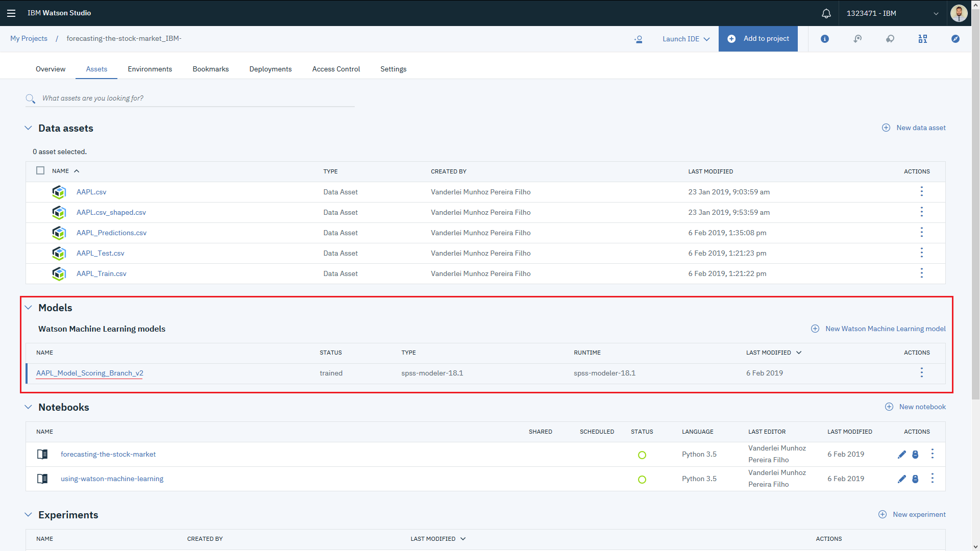980x551 pixels.
Task: Click the Add to project button
Action: 758,39
